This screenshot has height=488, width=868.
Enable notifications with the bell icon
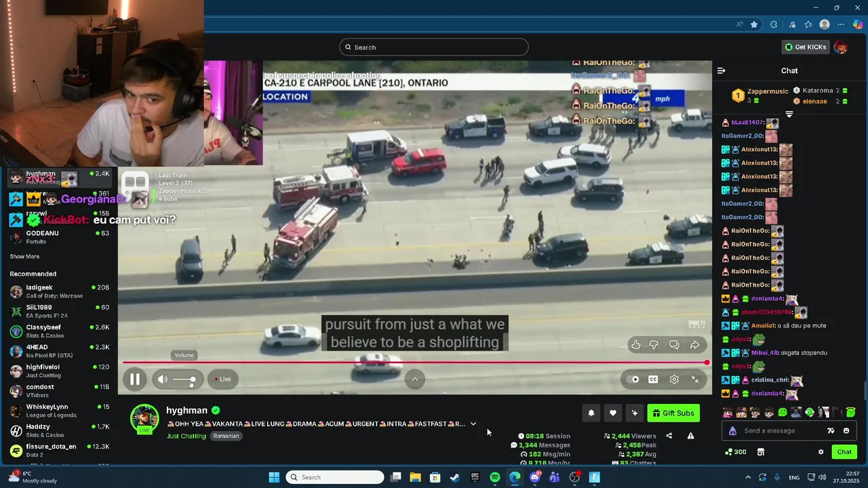(591, 413)
